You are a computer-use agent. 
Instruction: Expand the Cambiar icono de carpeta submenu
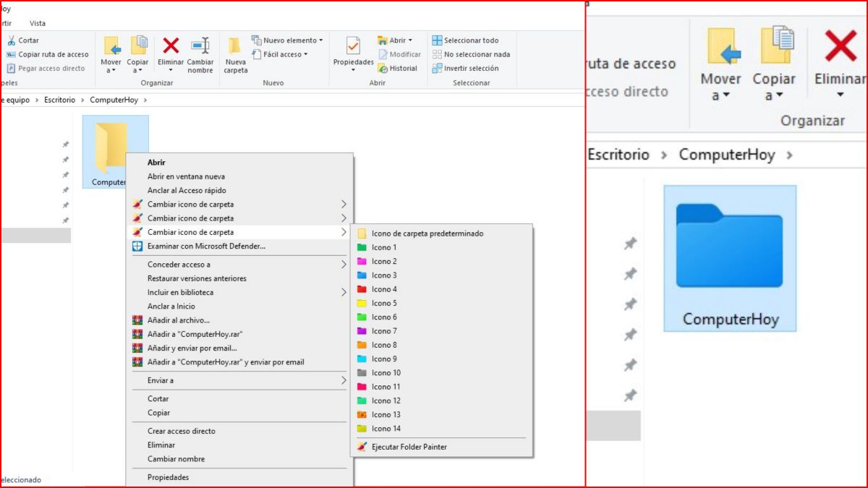(190, 232)
